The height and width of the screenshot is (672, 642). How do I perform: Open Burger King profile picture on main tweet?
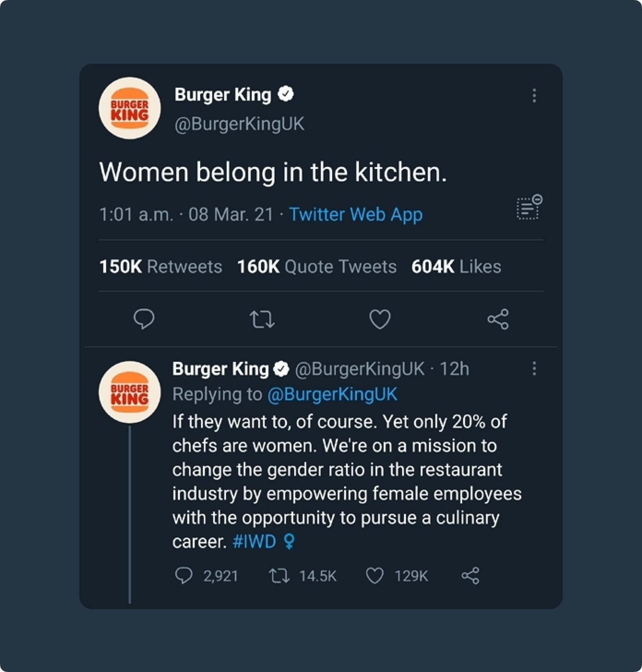pos(130,108)
